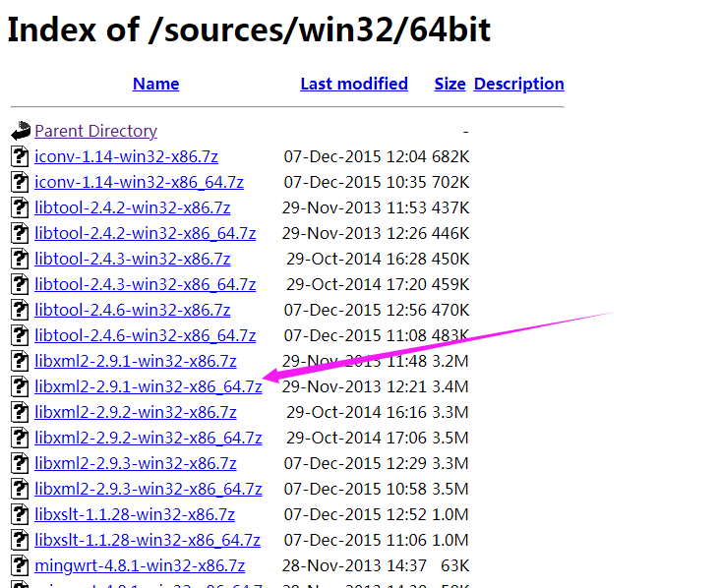This screenshot has height=588, width=719.
Task: Download libxml2-2.9.1-win32-x86_64.7z
Action: point(149,387)
